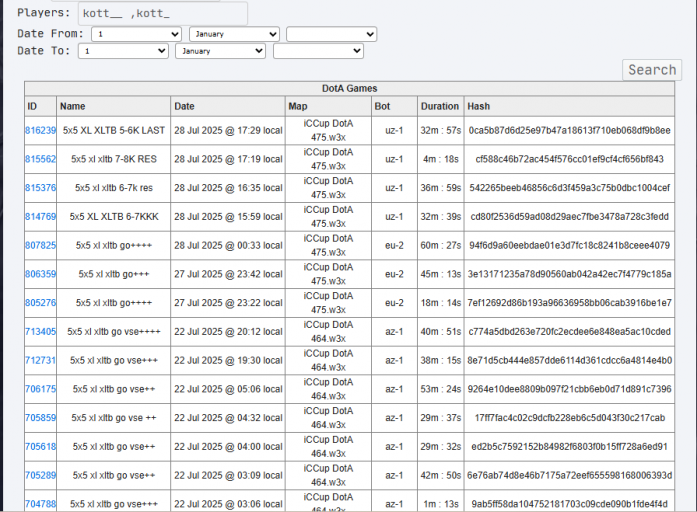Select map cell in game 806359 row
The image size is (697, 512).
point(328,274)
